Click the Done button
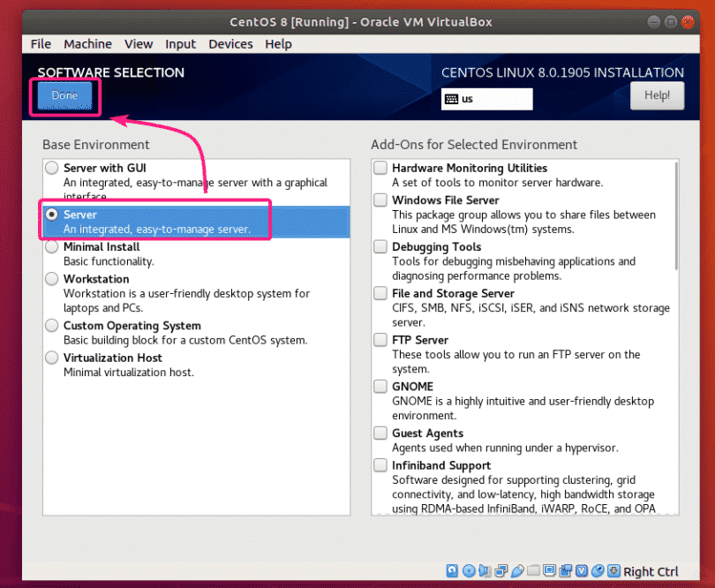Screen dimensions: 715x588 64,95
